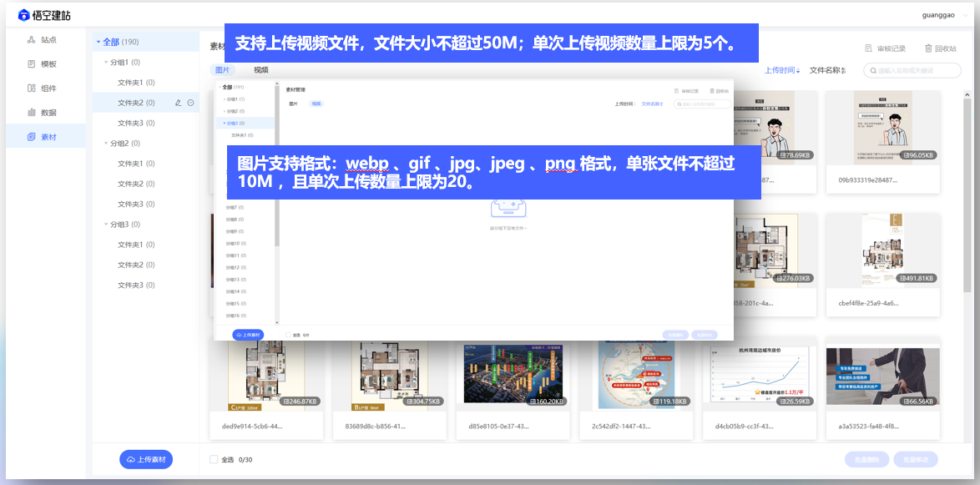Open the guanggao account menu
Viewport: 980px width, 485px height.
pyautogui.click(x=939, y=15)
